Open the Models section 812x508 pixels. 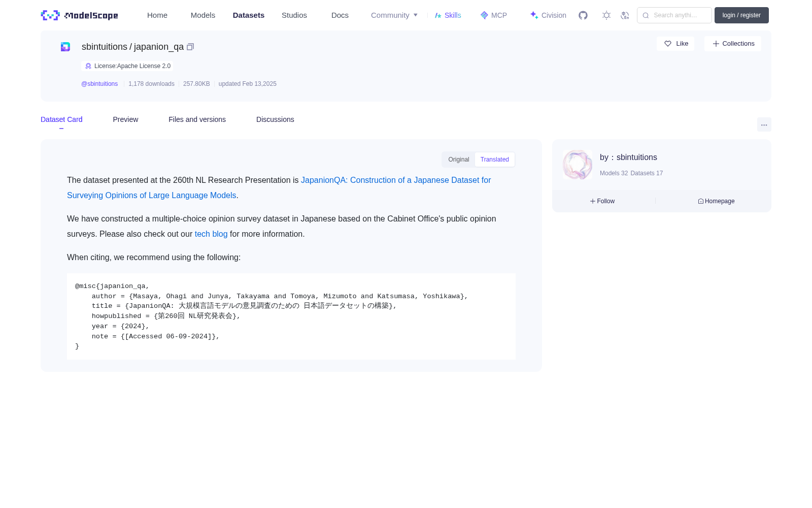click(203, 15)
